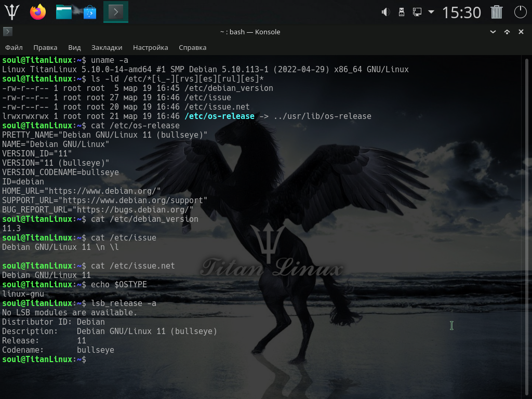This screenshot has width=532, height=399.
Task: Click the 'lsb_release -a' command text
Action: (x=124, y=303)
